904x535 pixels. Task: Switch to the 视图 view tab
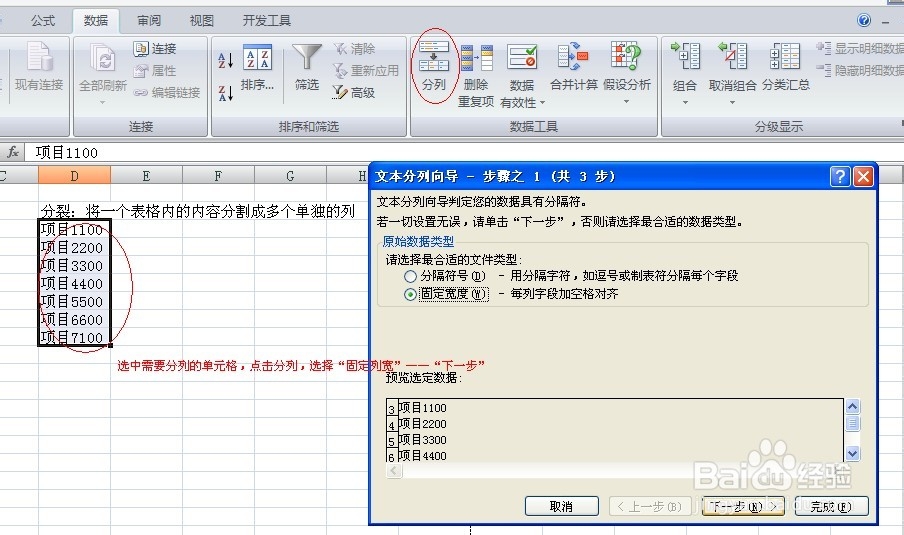[202, 21]
